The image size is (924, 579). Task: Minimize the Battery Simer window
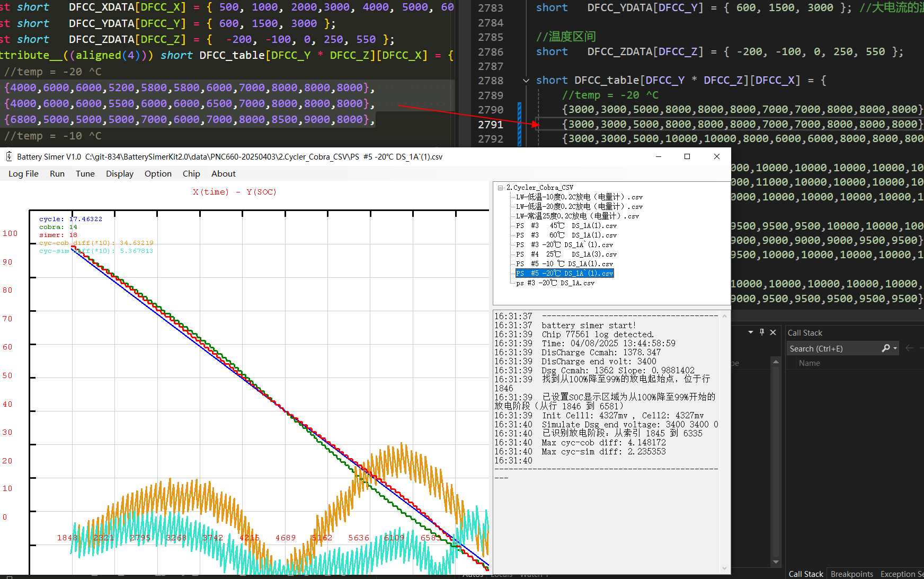click(659, 156)
